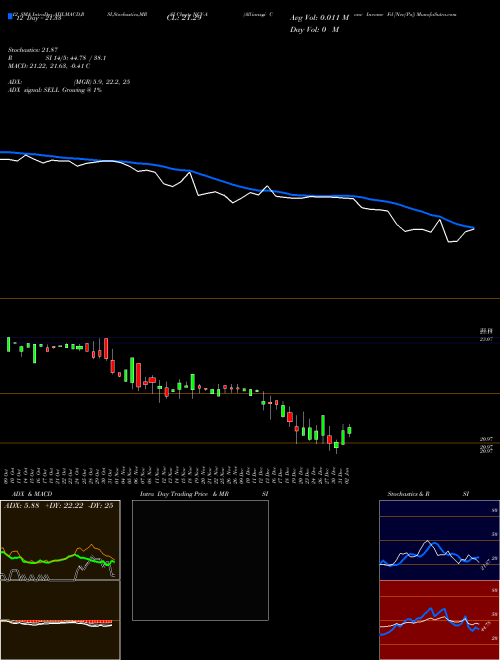Open the ADX line chart panel
This screenshot has height=660, width=500.
point(60,540)
